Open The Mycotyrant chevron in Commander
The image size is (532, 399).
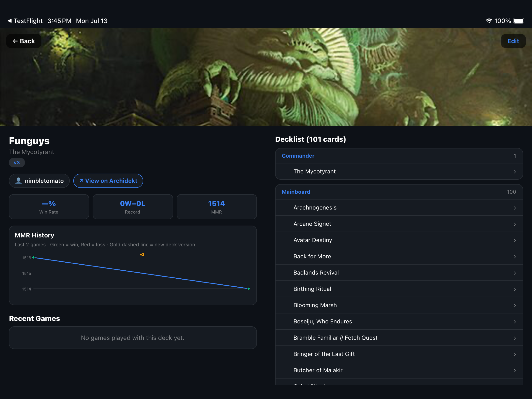pyautogui.click(x=515, y=172)
